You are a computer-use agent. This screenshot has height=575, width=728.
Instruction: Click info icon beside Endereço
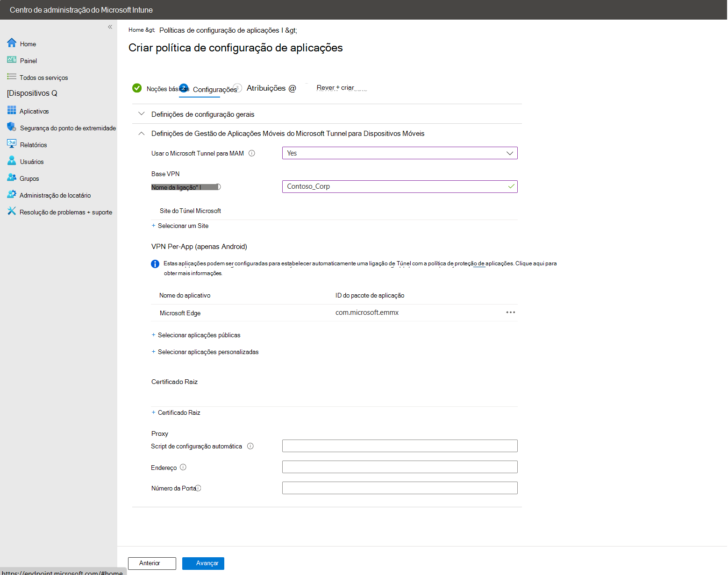coord(183,467)
